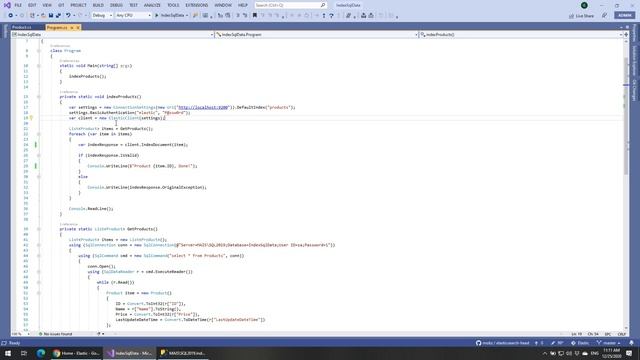Click the unpublished commits indicator

(539, 343)
